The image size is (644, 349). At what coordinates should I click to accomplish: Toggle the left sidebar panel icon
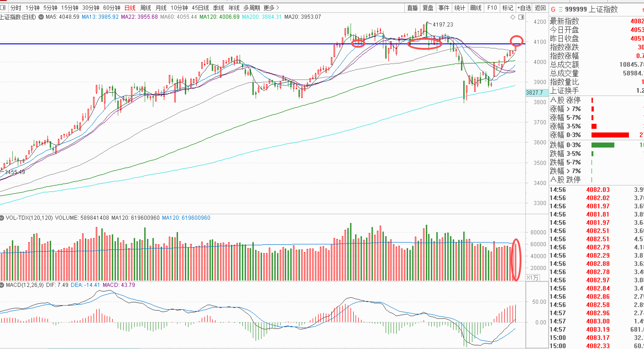click(x=3, y=8)
